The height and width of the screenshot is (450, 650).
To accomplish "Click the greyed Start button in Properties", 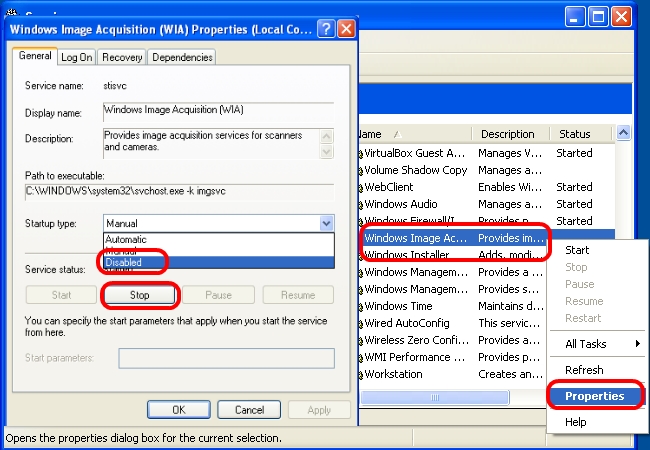I will pos(61,295).
